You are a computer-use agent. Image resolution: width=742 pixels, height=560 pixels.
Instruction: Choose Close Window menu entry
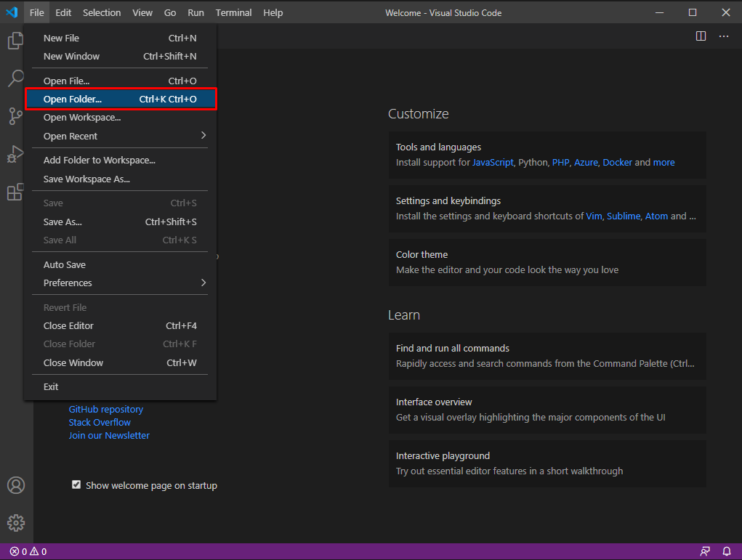tap(120, 362)
